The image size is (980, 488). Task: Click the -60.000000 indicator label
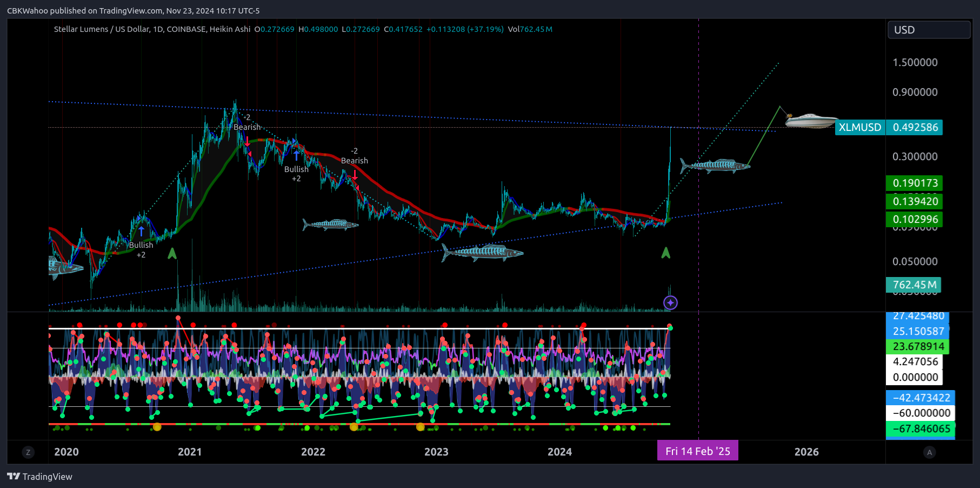coord(921,413)
